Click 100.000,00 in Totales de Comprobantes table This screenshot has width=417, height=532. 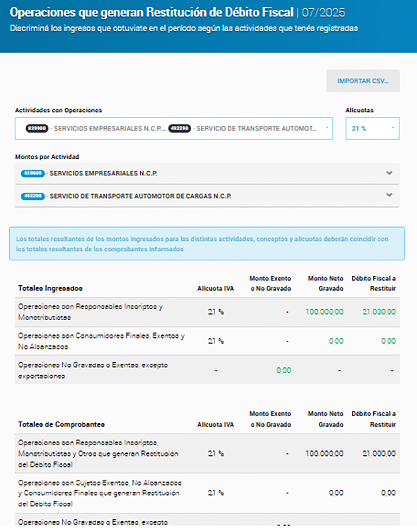coord(324,453)
